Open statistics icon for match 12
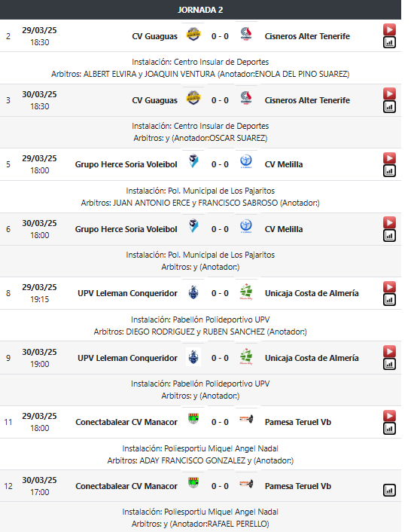This screenshot has height=532, width=414. pyautogui.click(x=389, y=491)
